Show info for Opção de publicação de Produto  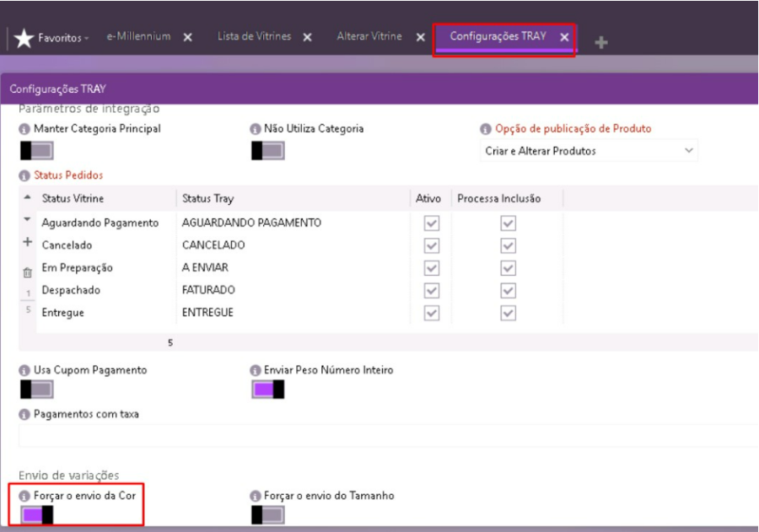(x=486, y=129)
